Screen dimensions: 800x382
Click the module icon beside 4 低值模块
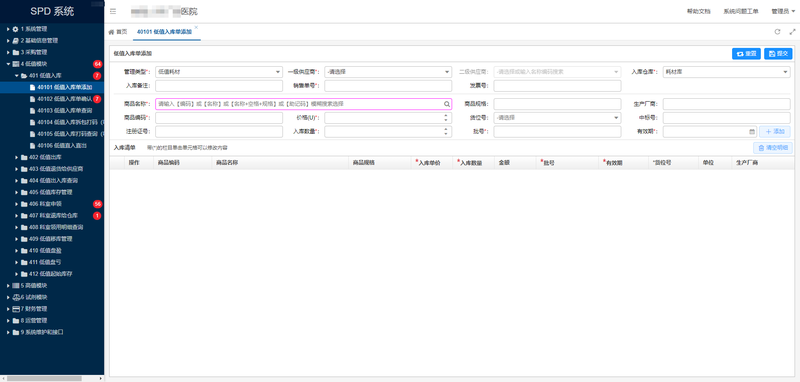coord(15,64)
